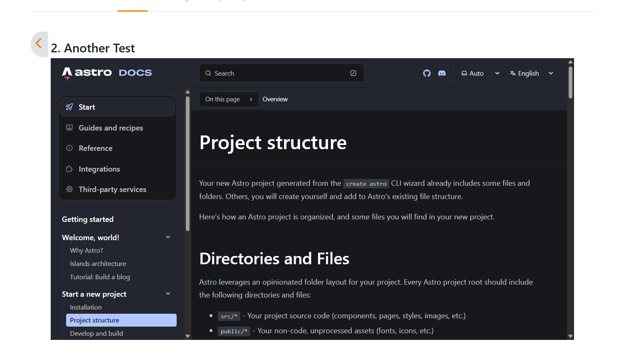Click the public/* code label
This screenshot has width=631, height=364.
(x=234, y=331)
